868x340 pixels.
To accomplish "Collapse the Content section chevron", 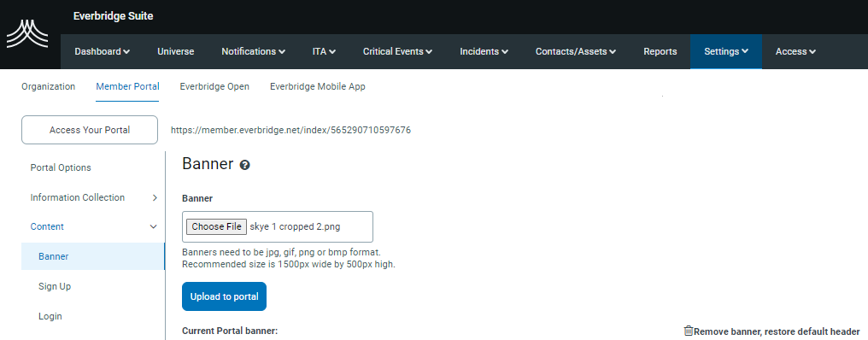I will [154, 226].
